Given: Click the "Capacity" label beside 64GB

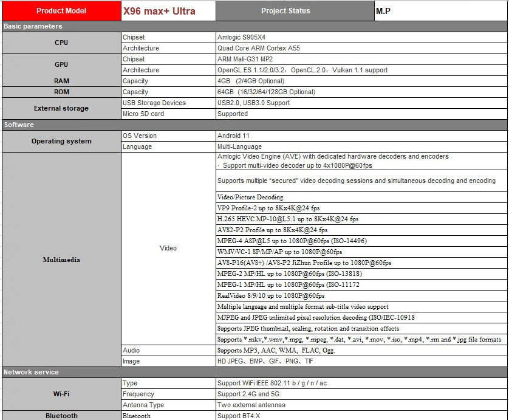Looking at the screenshot, I should [168, 92].
